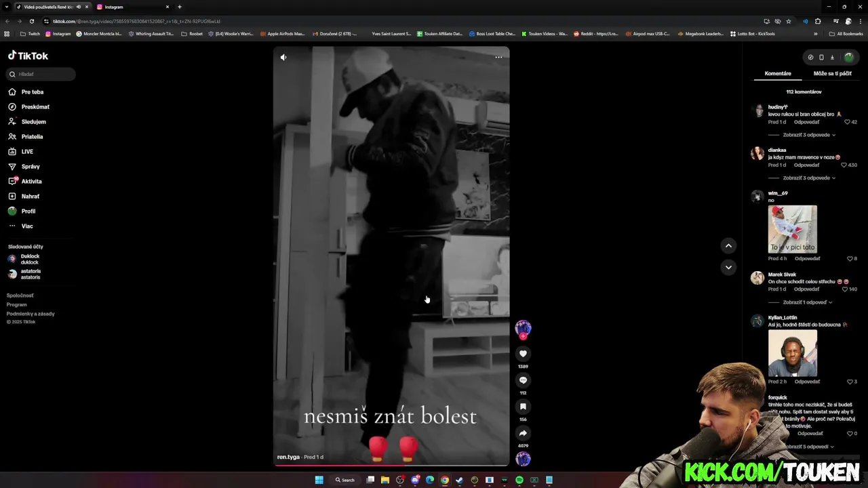
Task: Go to previous video with up arrow
Action: tap(728, 245)
